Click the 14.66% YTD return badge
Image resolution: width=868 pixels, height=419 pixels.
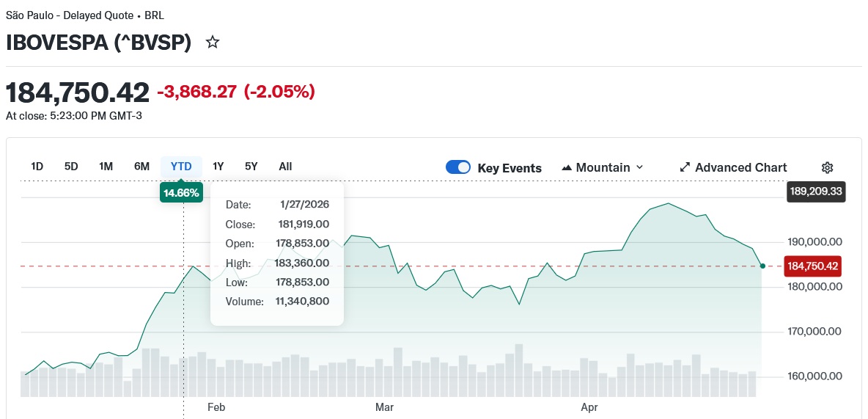[181, 193]
